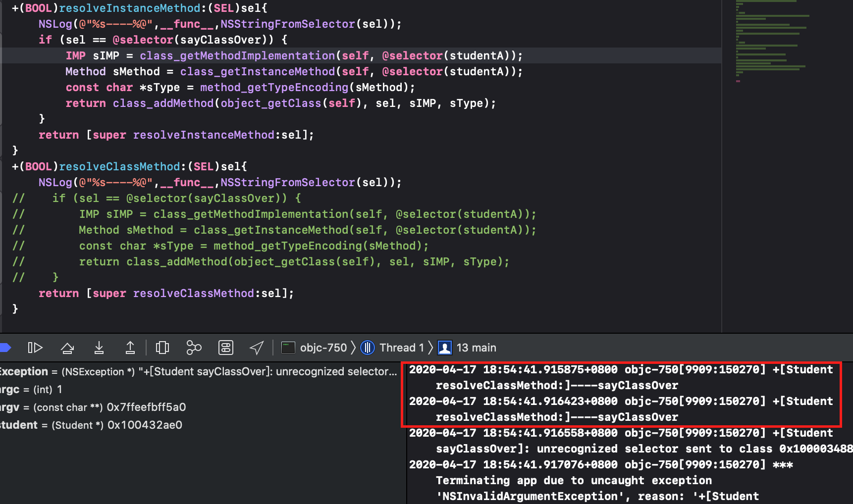Screen dimensions: 853x504
Task: Toggle the breakpoints activation icon in debug bar
Action: click(5, 348)
